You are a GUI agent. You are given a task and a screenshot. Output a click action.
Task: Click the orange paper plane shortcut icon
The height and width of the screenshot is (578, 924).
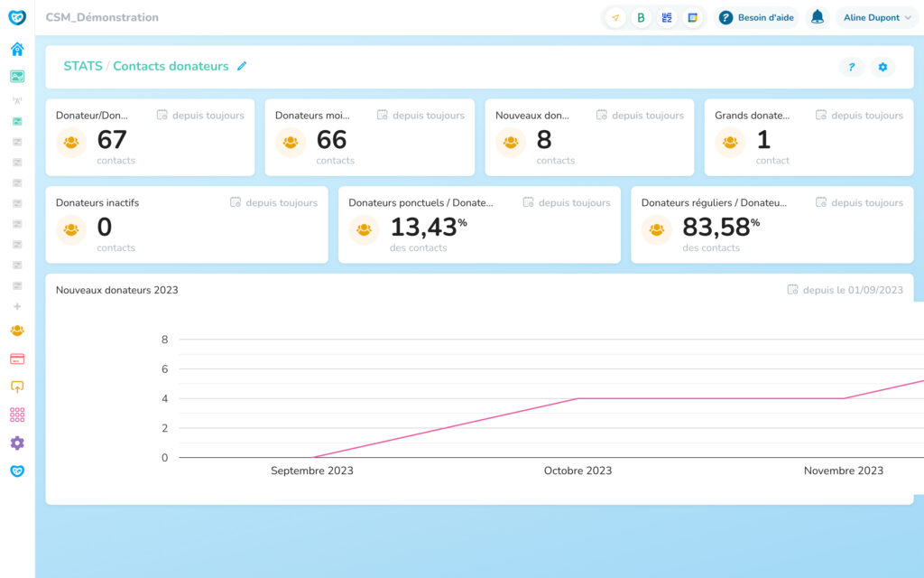(x=615, y=17)
